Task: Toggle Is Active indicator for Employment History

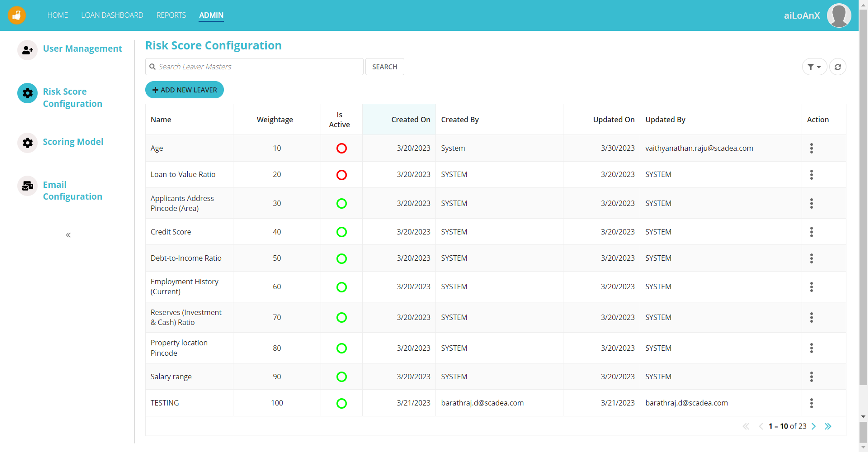Action: [341, 287]
